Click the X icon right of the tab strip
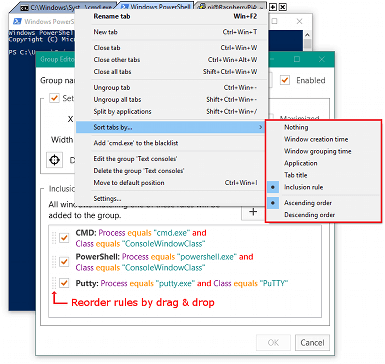Viewport: 385px width, 364px height. 282,7
